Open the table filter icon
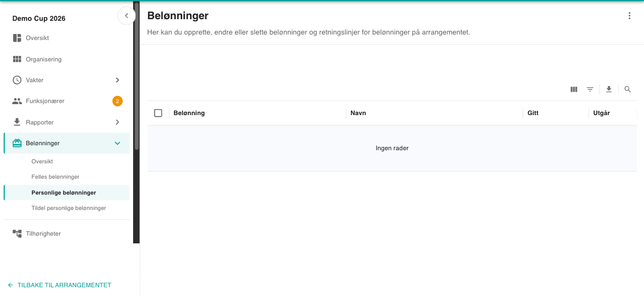 pos(590,89)
